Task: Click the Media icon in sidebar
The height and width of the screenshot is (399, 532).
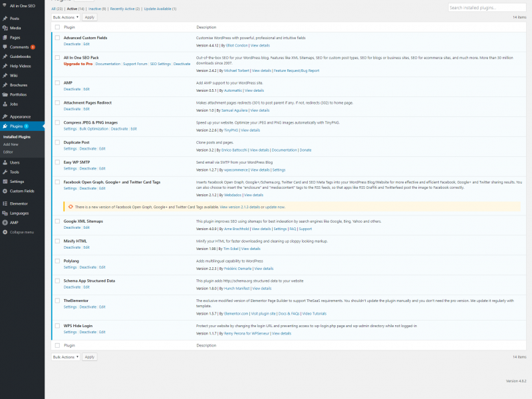Action: point(5,28)
